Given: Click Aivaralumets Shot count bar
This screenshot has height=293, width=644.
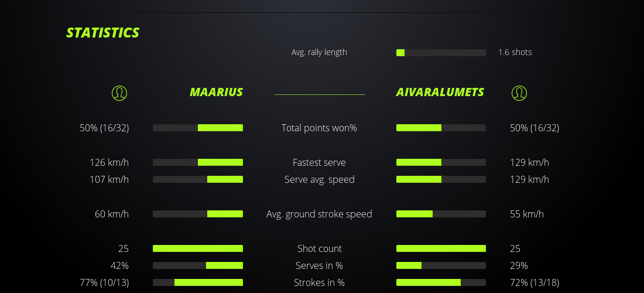Looking at the screenshot, I should pos(441,248).
